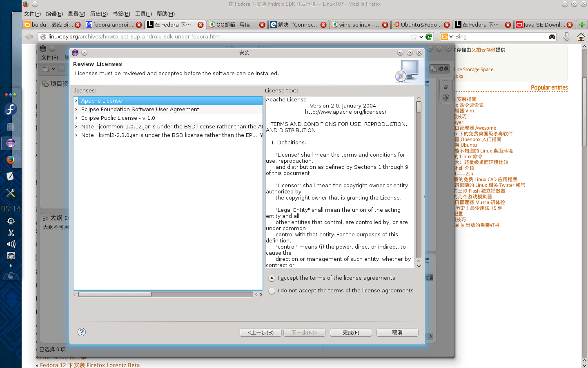588x368 pixels.
Task: Open Firefox 文件(F) menu
Action: tap(32, 14)
